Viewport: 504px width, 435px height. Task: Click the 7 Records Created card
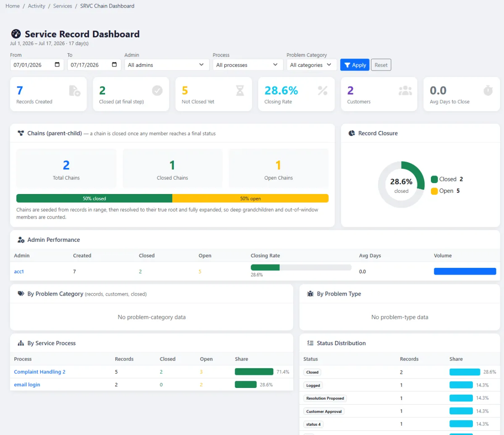click(48, 94)
